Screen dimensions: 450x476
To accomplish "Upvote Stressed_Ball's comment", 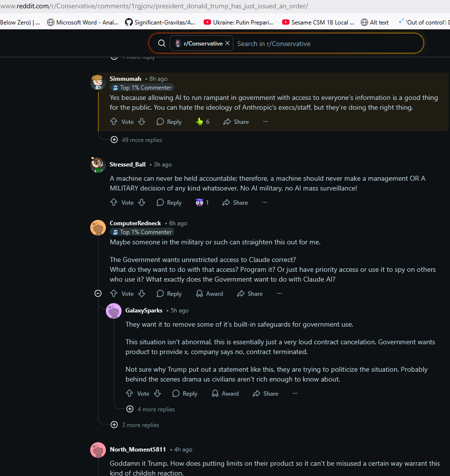I will [x=114, y=202].
